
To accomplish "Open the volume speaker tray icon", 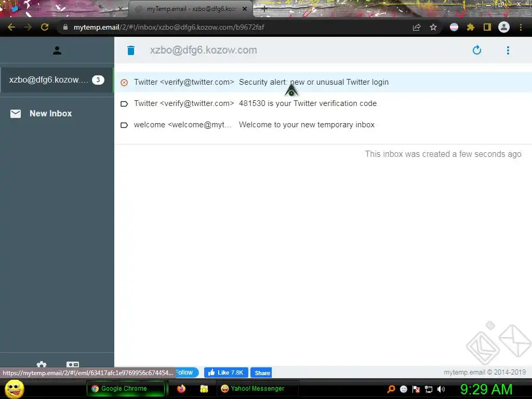I will [x=441, y=389].
